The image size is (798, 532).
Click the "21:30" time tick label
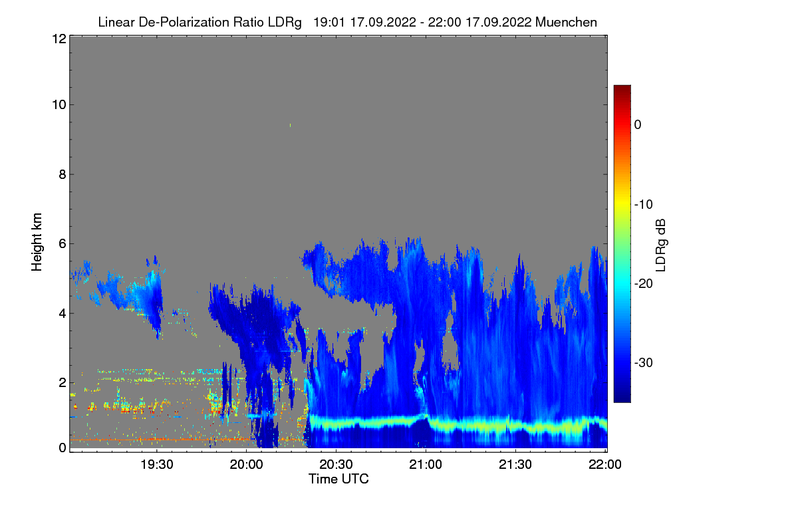pos(515,465)
